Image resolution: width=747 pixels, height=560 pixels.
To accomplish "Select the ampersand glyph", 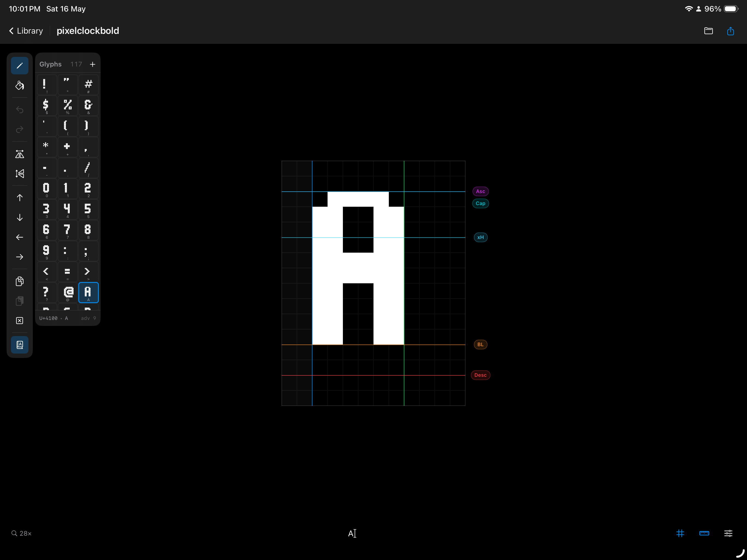I will point(89,106).
